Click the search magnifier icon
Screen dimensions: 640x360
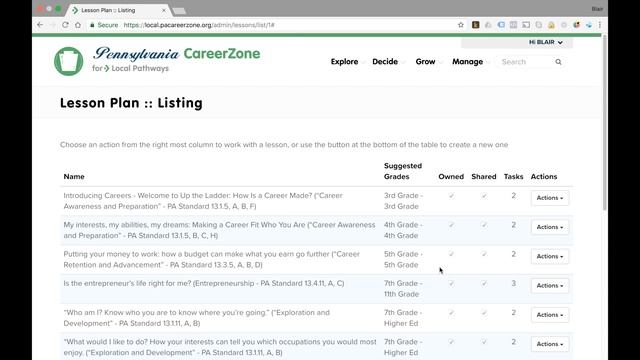(558, 62)
